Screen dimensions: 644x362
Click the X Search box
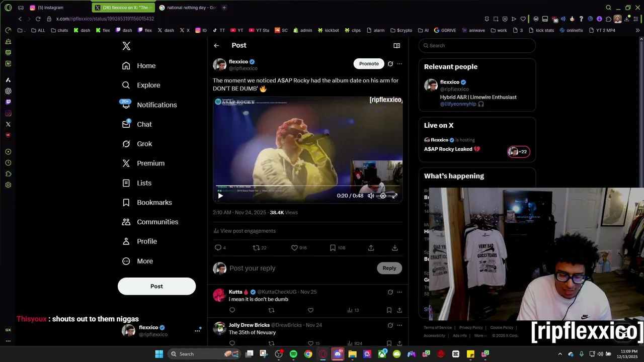(x=477, y=46)
